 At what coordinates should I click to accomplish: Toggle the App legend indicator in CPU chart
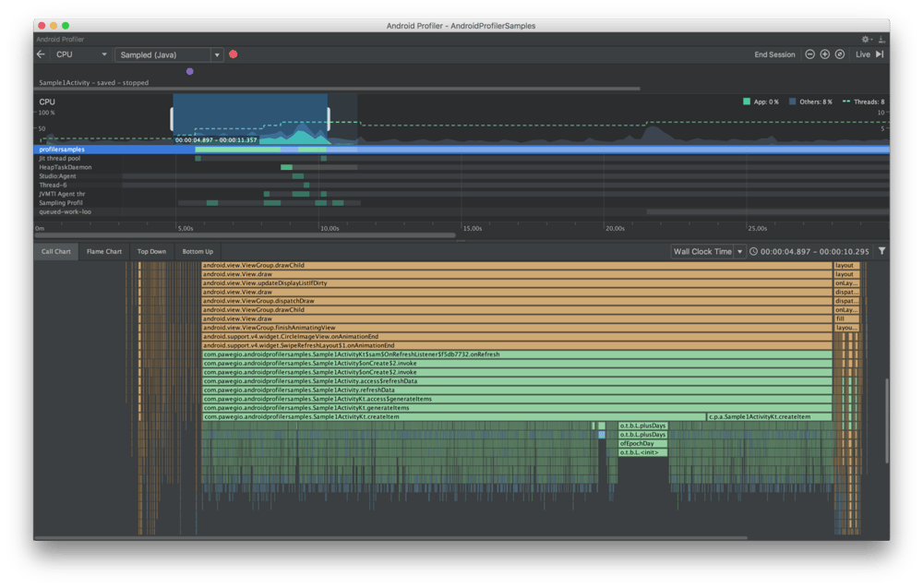pos(745,100)
